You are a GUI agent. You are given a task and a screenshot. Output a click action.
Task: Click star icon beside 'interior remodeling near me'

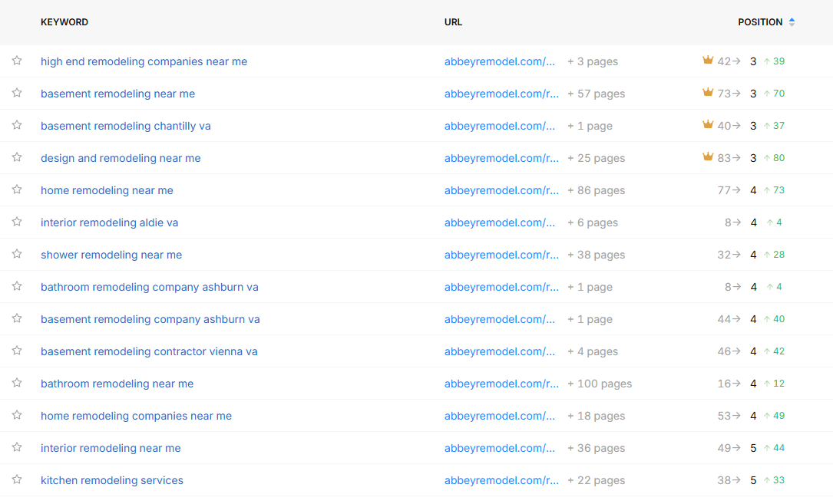click(17, 448)
